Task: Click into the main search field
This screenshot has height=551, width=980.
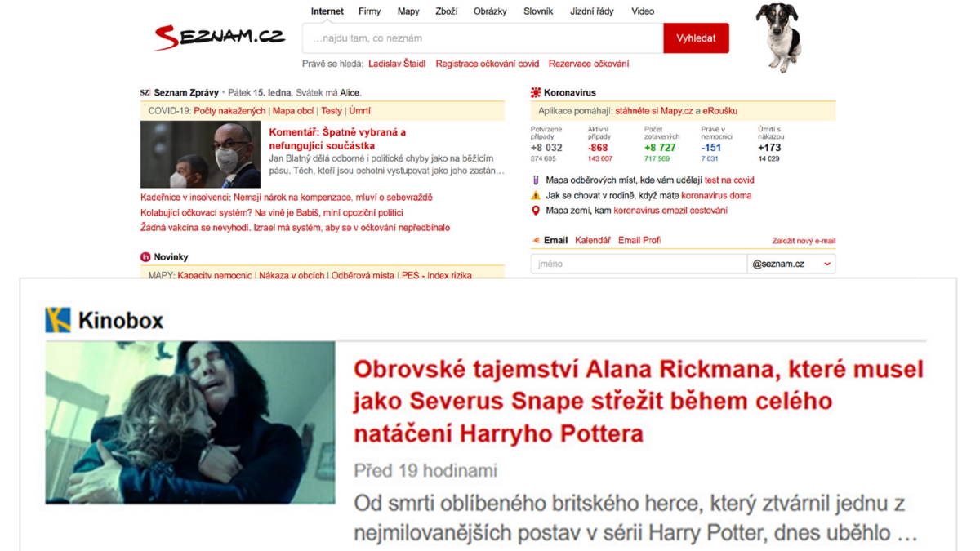Action: (483, 38)
